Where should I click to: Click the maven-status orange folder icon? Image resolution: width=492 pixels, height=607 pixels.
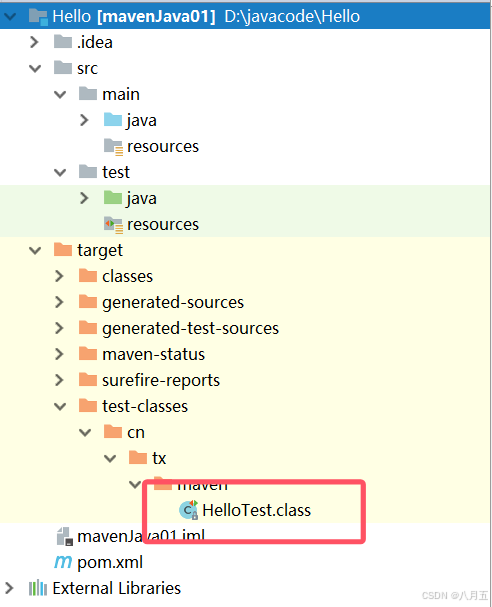point(88,353)
